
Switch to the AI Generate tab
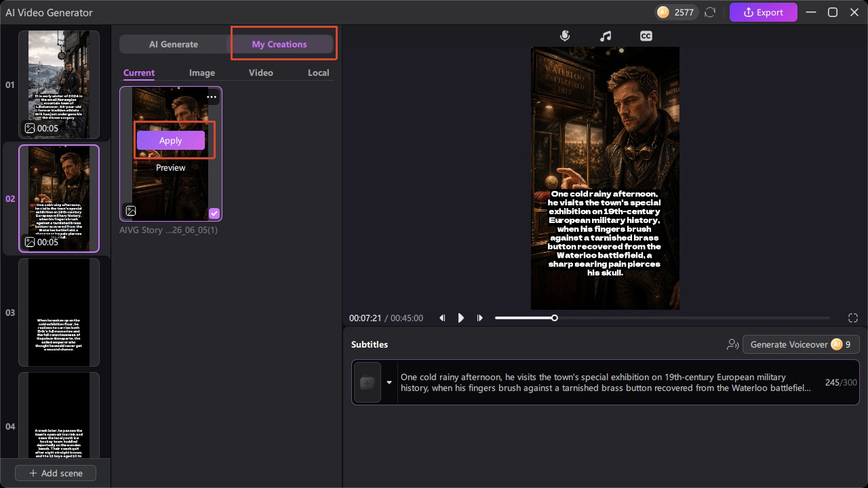(x=174, y=44)
